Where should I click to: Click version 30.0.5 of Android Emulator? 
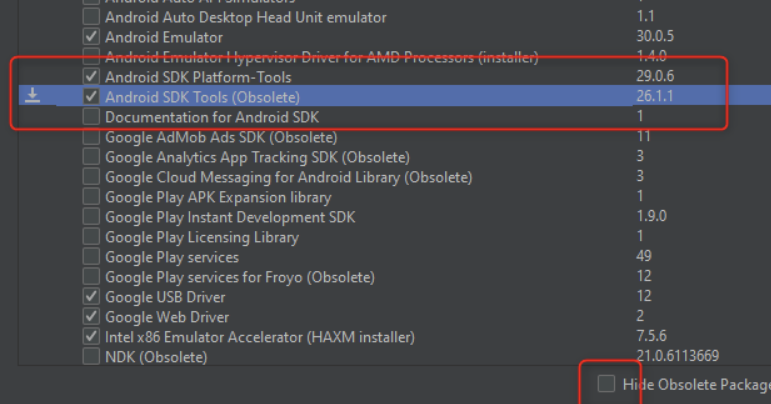tap(655, 36)
